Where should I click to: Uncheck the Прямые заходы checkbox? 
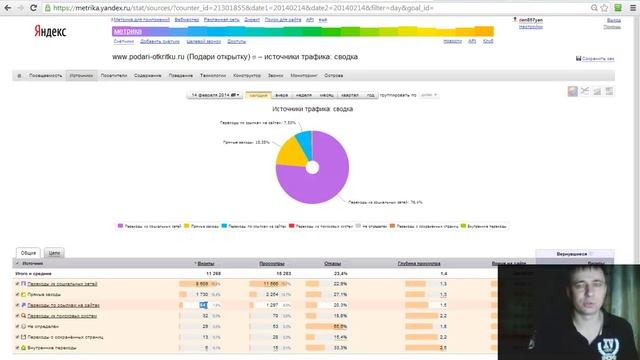pos(17,294)
